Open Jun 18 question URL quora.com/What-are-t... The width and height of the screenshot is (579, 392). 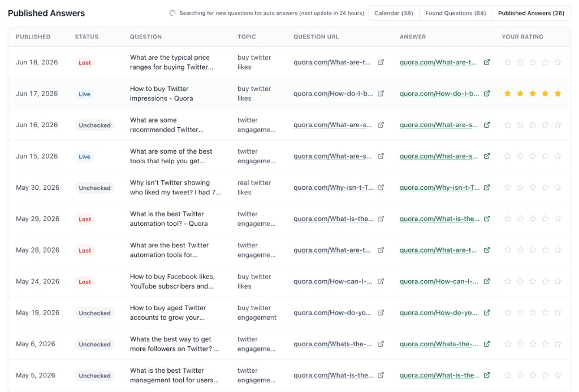[332, 62]
